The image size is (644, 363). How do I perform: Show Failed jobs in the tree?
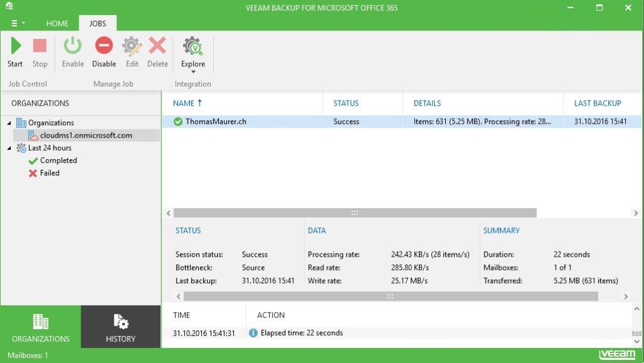[x=49, y=173]
